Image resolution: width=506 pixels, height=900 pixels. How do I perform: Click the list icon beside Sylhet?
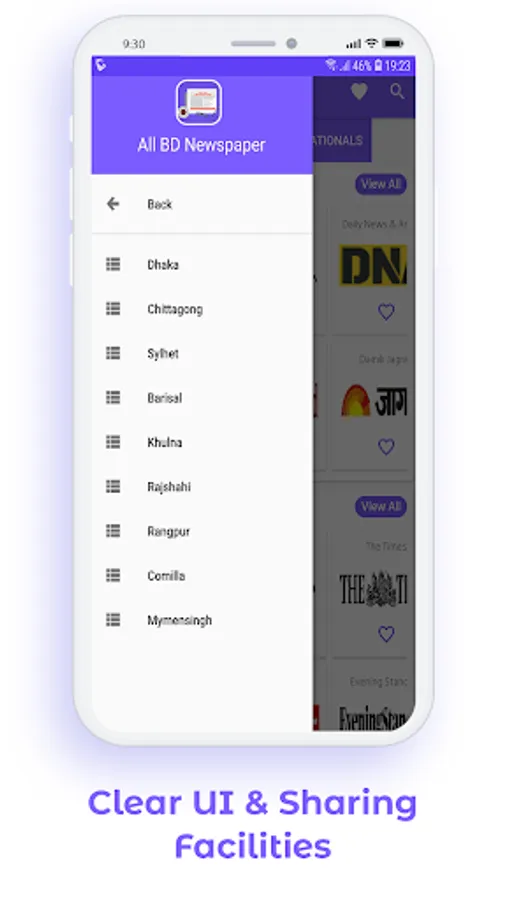tap(113, 353)
